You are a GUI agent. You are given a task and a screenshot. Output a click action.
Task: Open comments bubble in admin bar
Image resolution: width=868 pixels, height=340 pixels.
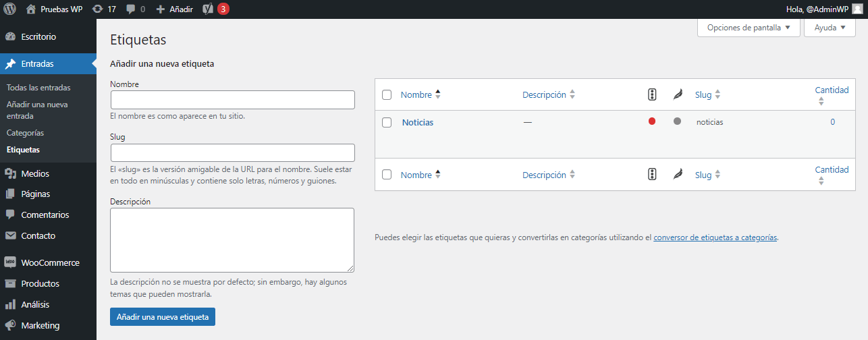coord(130,9)
